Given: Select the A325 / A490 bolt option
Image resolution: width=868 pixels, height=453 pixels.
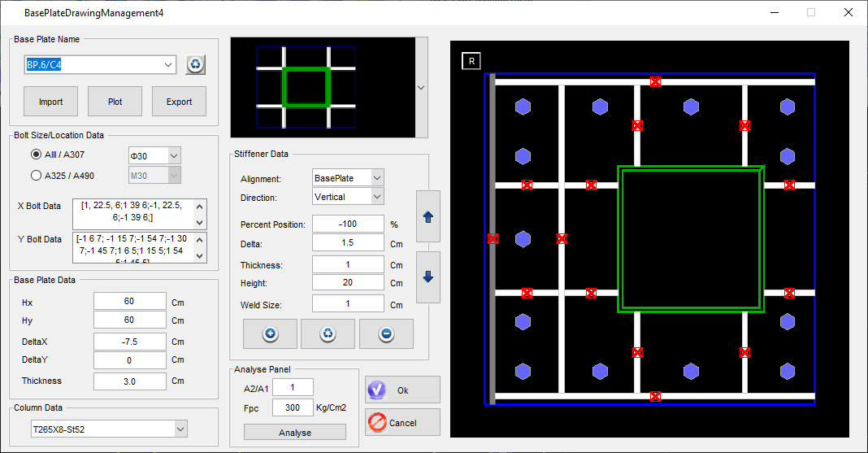Looking at the screenshot, I should [x=36, y=175].
